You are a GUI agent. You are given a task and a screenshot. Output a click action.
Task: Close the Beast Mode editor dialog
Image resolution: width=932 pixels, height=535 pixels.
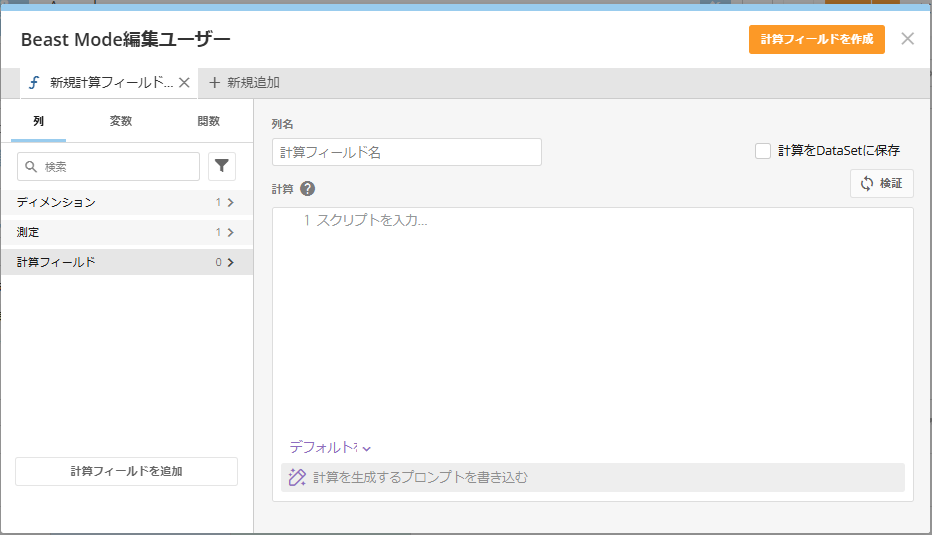click(907, 39)
